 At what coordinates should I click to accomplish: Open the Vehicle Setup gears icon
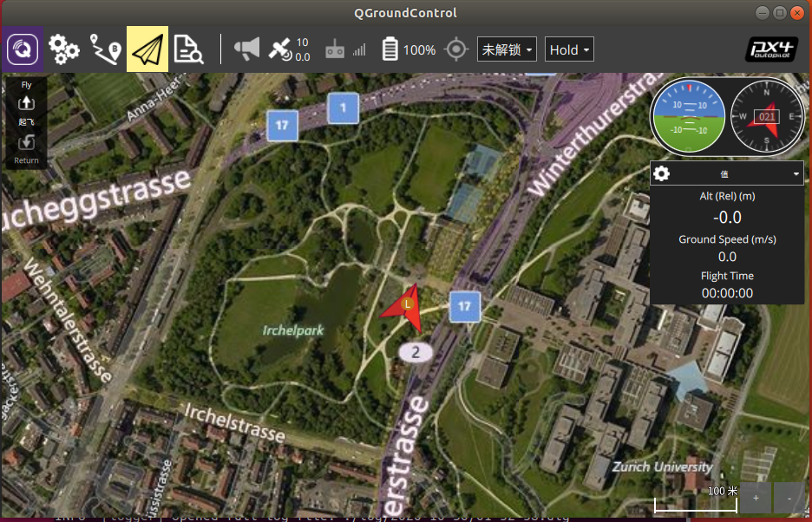tap(64, 49)
